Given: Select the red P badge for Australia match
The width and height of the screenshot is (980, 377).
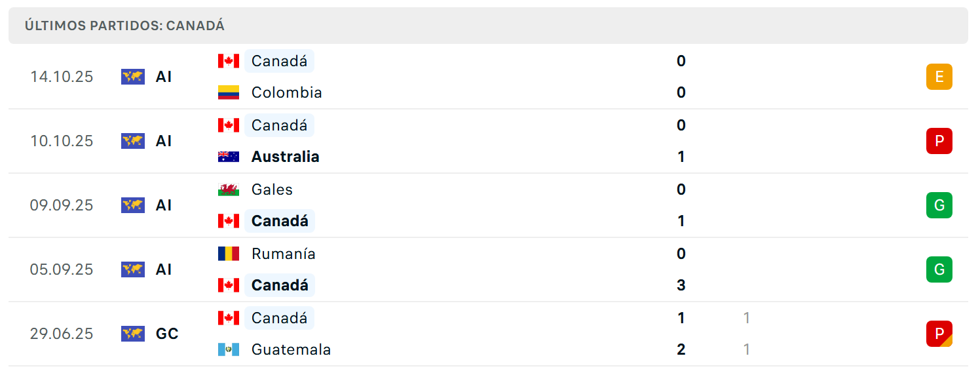Looking at the screenshot, I should coord(939,141).
